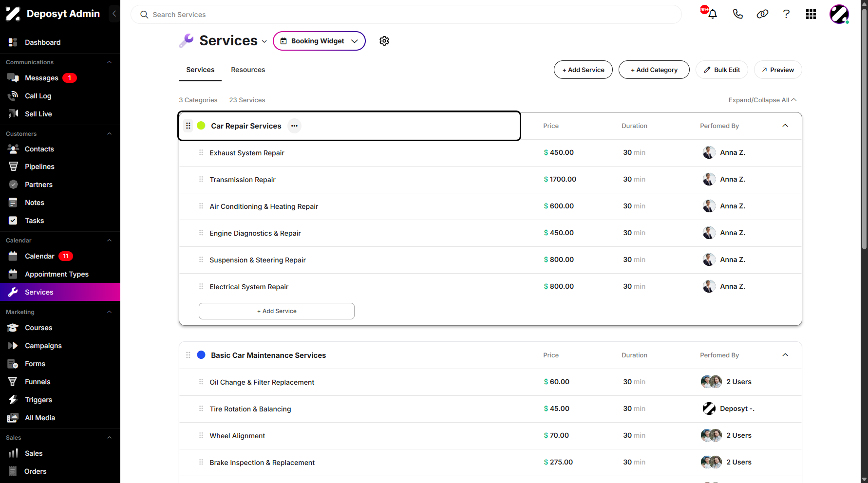
Task: Open the Services settings gear icon
Action: (x=384, y=41)
